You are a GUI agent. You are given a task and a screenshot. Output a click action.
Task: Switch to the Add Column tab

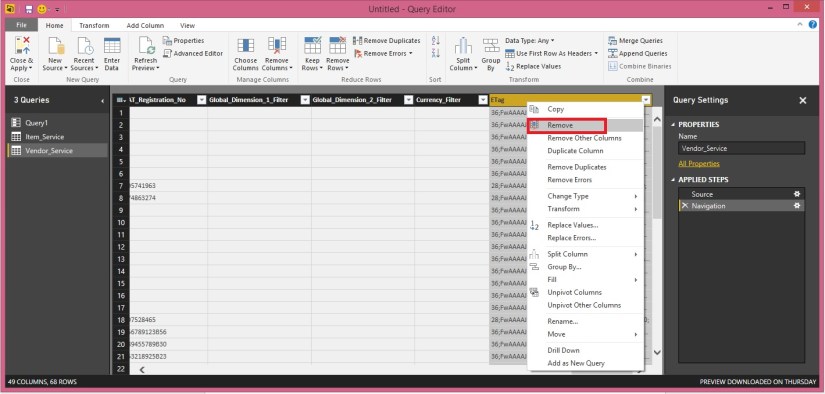(x=145, y=25)
